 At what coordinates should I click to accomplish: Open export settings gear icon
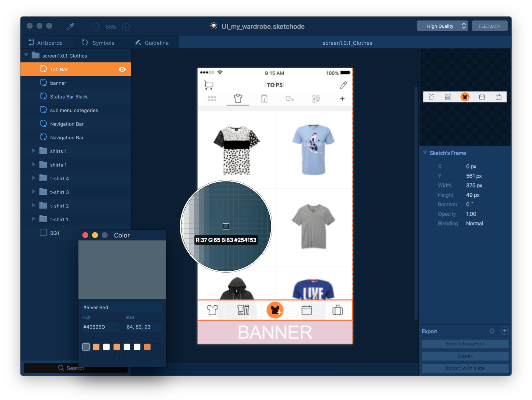point(492,331)
